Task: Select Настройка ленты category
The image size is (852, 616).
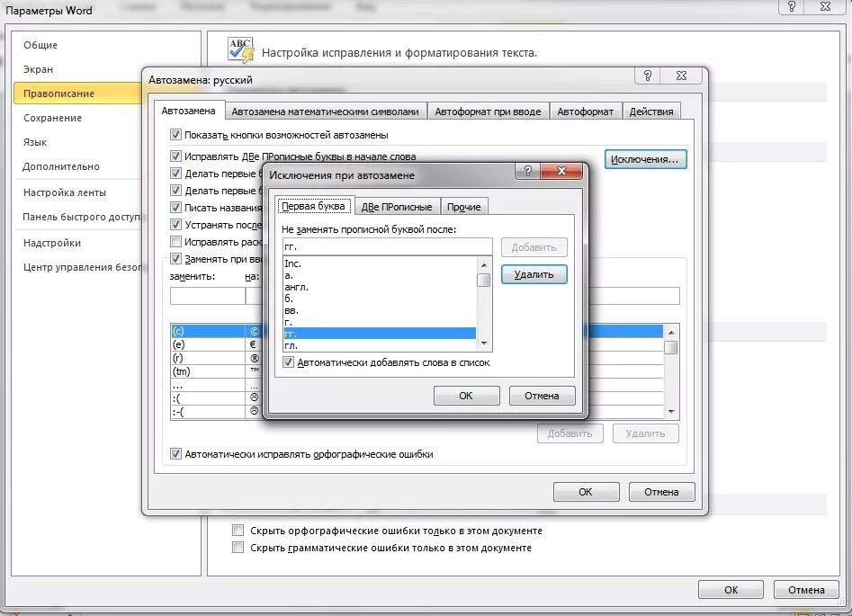Action: (64, 192)
